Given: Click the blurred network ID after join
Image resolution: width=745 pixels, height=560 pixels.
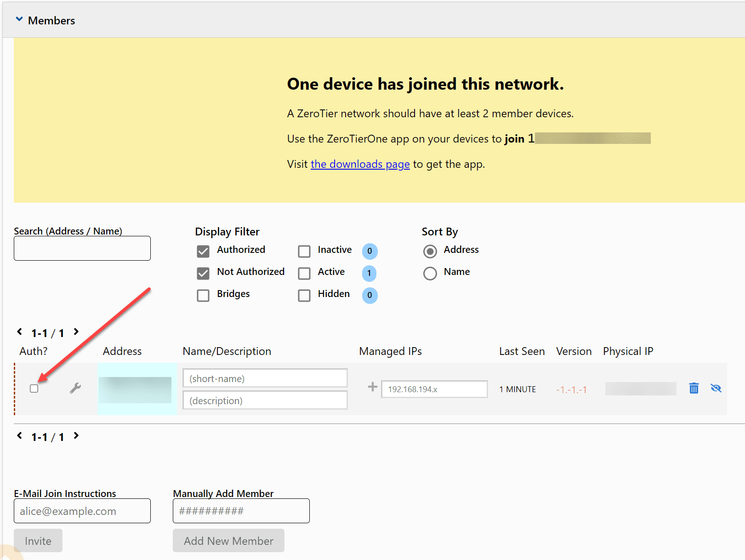Looking at the screenshot, I should (x=593, y=138).
